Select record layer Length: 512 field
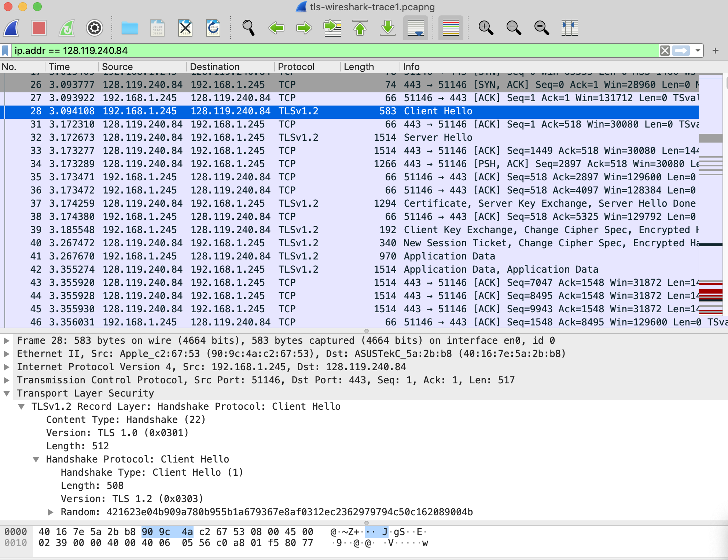 tap(77, 446)
